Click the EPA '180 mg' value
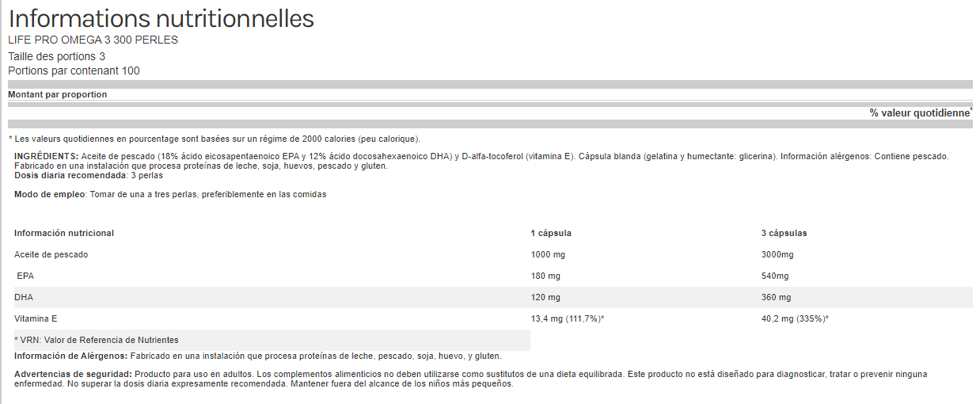This screenshot has height=404, width=980. (x=545, y=276)
